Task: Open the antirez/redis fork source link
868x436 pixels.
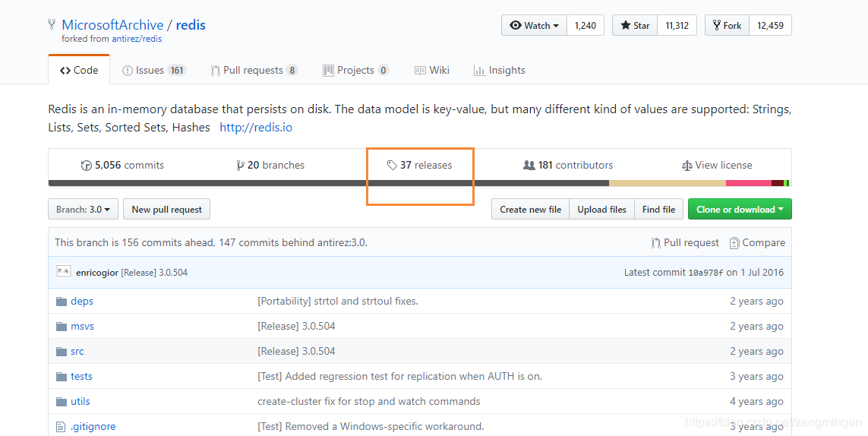Action: tap(137, 39)
